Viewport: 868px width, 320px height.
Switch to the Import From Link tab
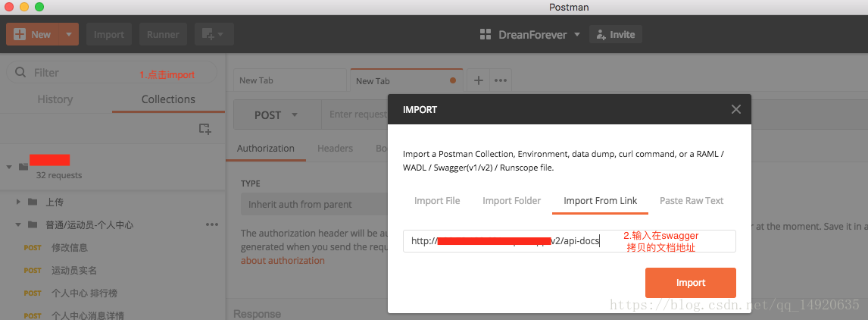point(600,201)
